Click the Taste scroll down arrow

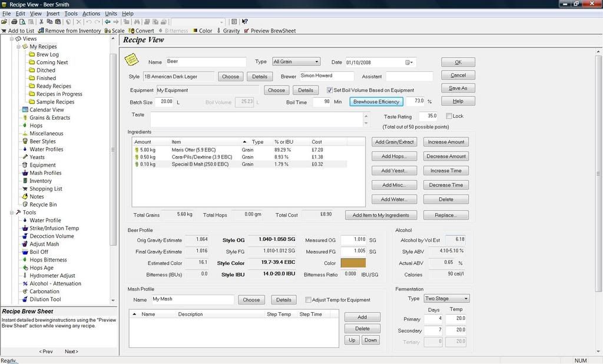366,123
